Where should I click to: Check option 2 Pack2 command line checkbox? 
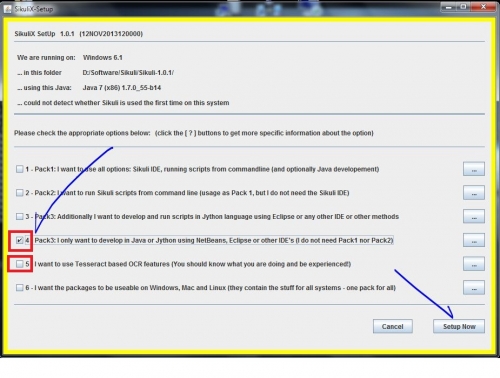tap(20, 193)
